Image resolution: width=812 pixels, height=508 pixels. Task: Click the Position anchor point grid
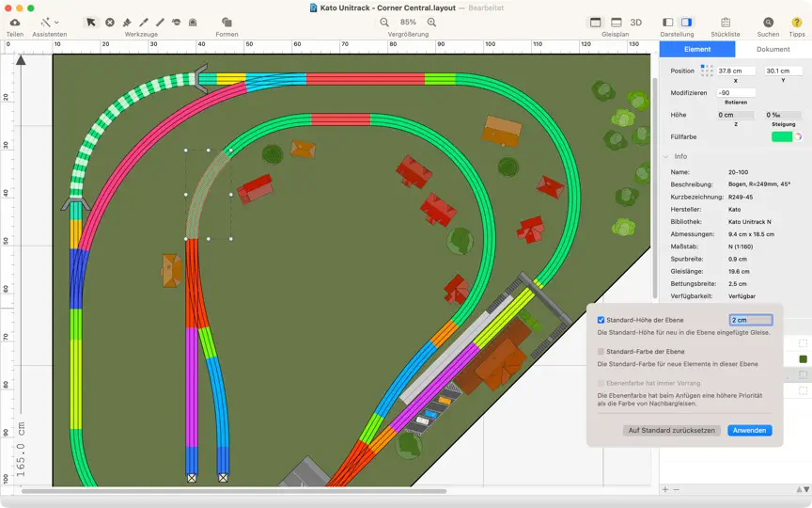707,71
